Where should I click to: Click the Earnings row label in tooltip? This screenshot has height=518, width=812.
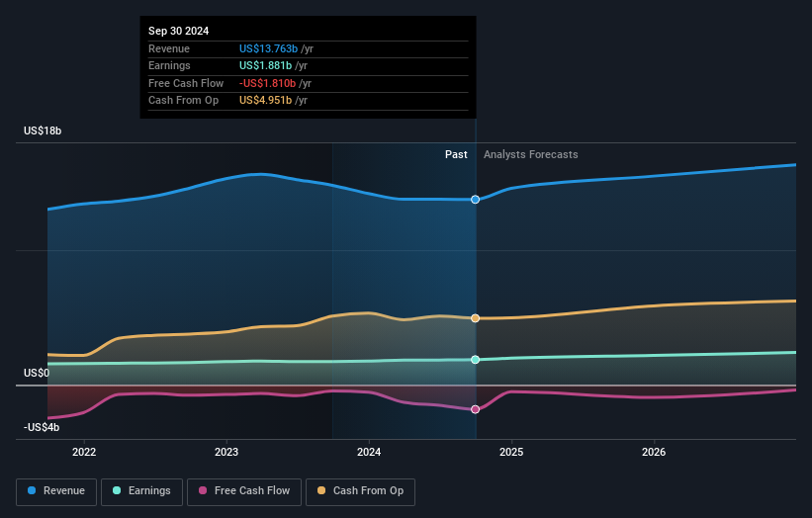169,65
